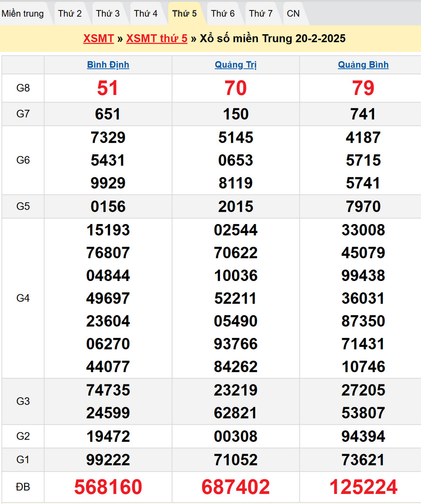Select the G8 row label
This screenshot has width=421, height=504.
coord(23,88)
